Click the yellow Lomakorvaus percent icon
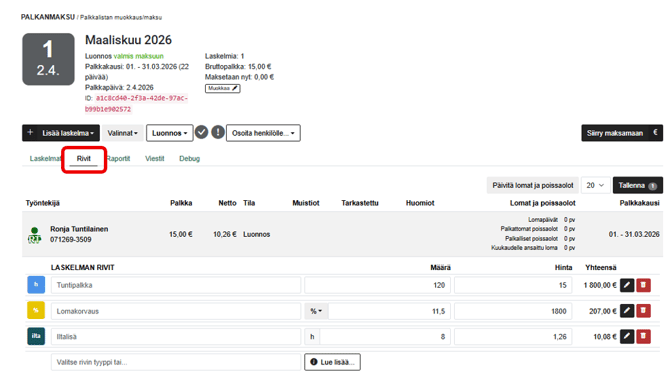 pos(36,311)
